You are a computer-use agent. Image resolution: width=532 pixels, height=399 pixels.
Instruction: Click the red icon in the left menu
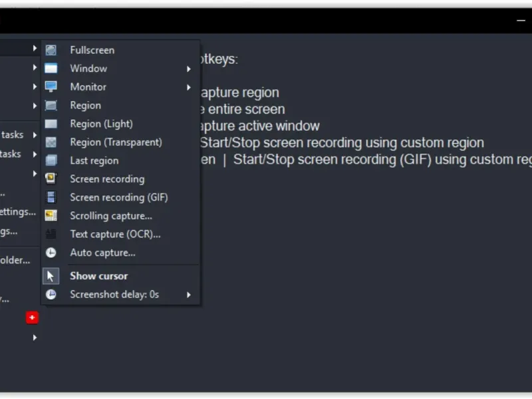[32, 318]
